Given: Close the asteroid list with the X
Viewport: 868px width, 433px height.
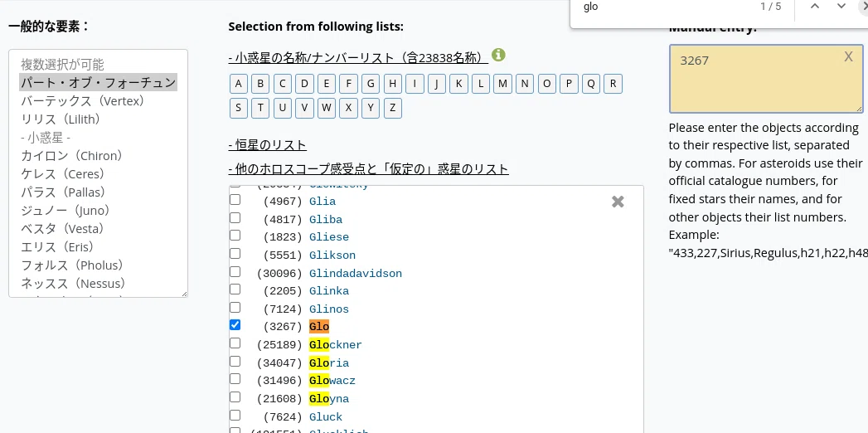Looking at the screenshot, I should (x=618, y=202).
